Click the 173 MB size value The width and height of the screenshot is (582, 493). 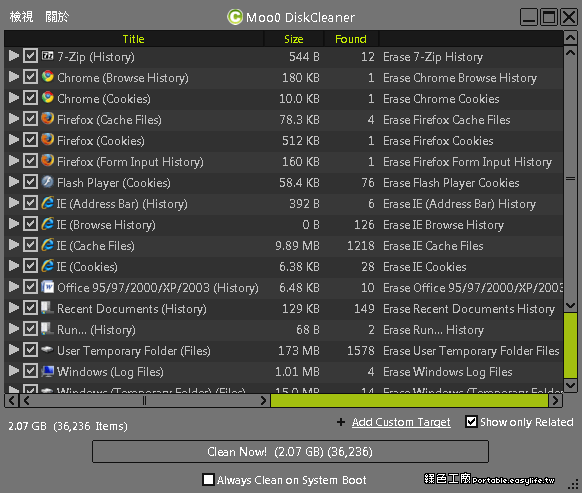point(299,351)
